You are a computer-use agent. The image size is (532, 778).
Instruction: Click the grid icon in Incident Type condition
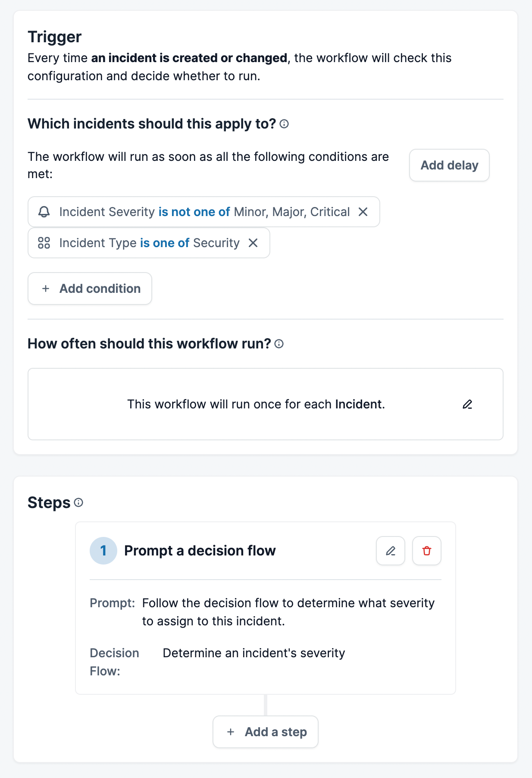44,243
